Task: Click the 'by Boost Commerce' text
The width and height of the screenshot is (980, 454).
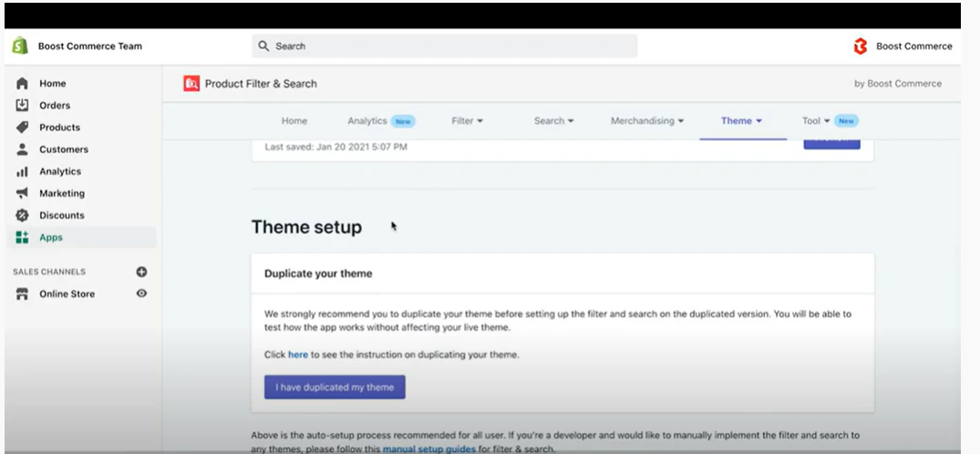Action: (x=898, y=84)
